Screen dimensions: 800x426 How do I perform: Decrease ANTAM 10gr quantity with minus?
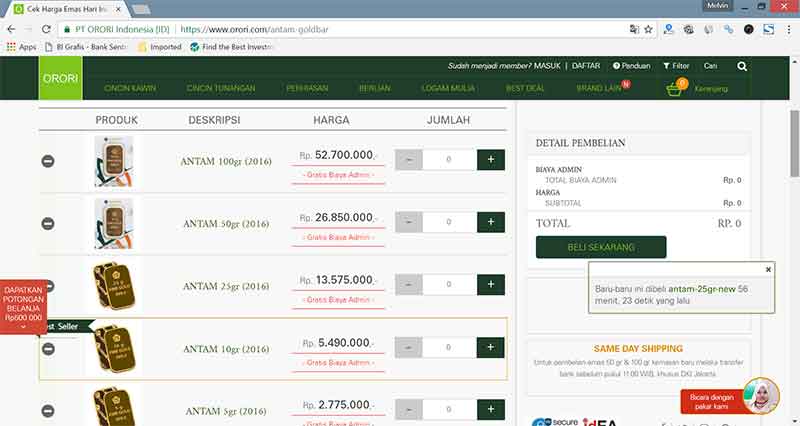coord(409,347)
